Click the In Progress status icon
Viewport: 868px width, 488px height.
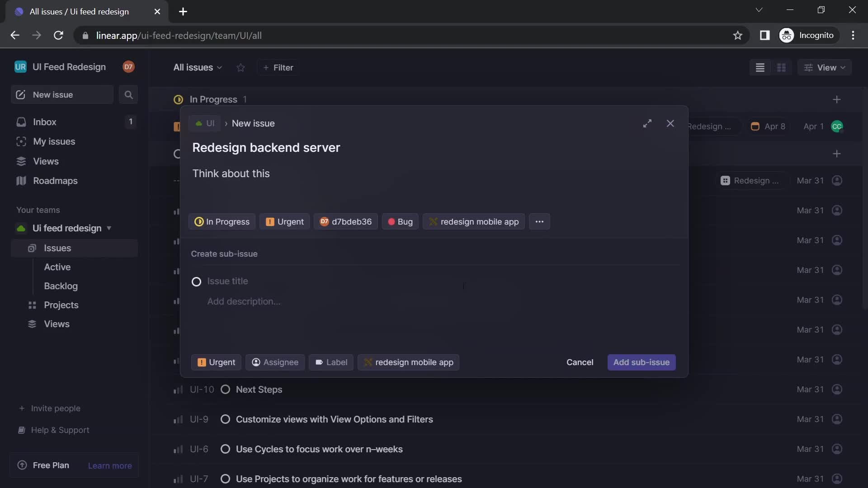click(199, 221)
